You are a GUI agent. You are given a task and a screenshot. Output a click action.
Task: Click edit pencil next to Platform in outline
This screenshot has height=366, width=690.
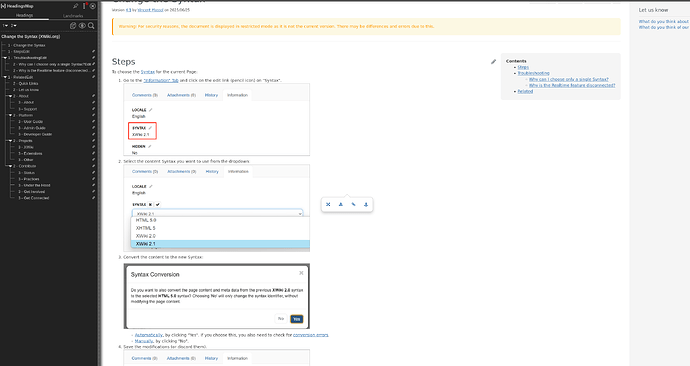point(93,115)
